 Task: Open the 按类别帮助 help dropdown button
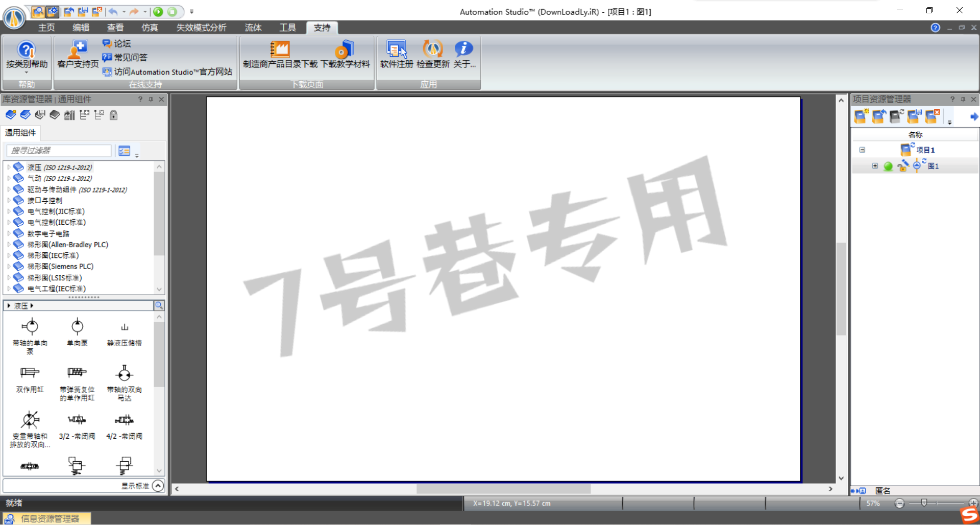click(27, 57)
